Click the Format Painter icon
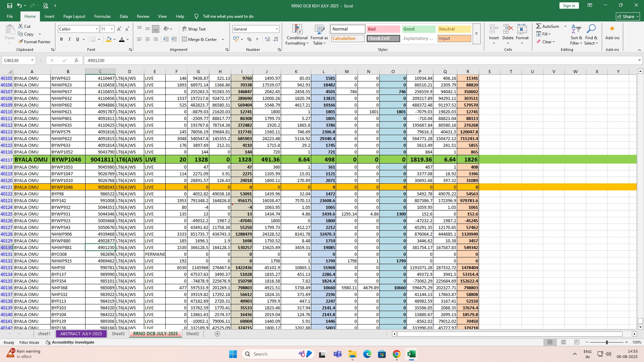 (21, 42)
